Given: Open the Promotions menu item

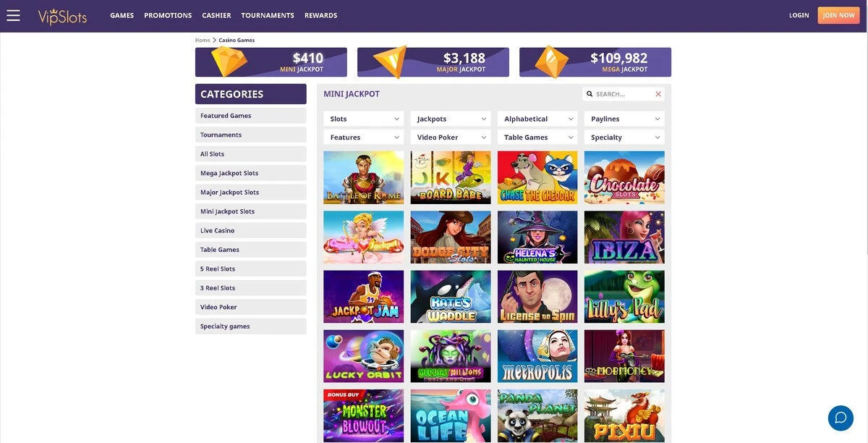Looking at the screenshot, I should click(168, 15).
